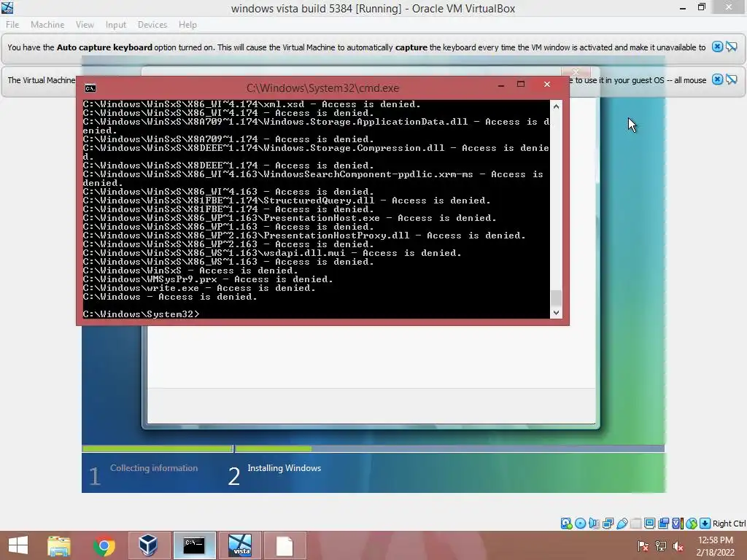
Task: Click the wsdapi.dll.mui access denied line
Action: [x=272, y=253]
